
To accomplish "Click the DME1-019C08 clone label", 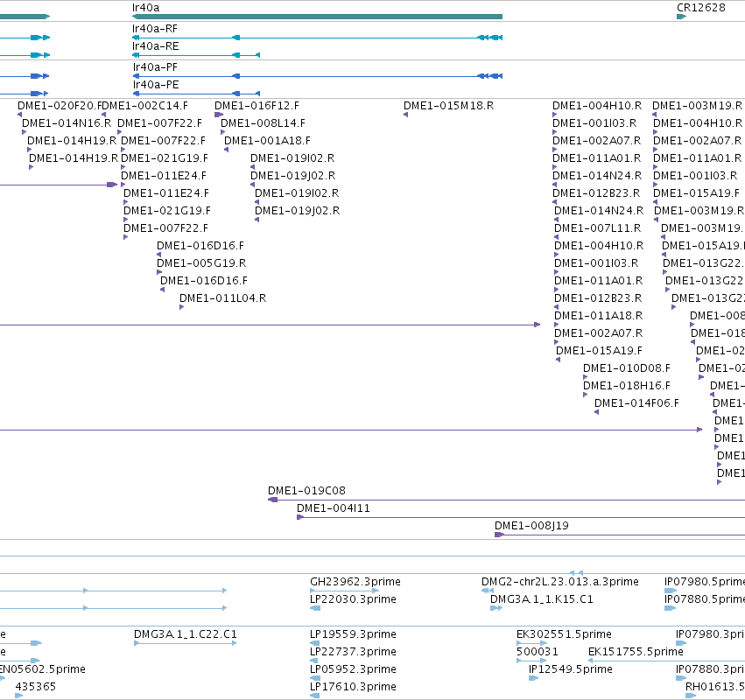I will [x=306, y=491].
